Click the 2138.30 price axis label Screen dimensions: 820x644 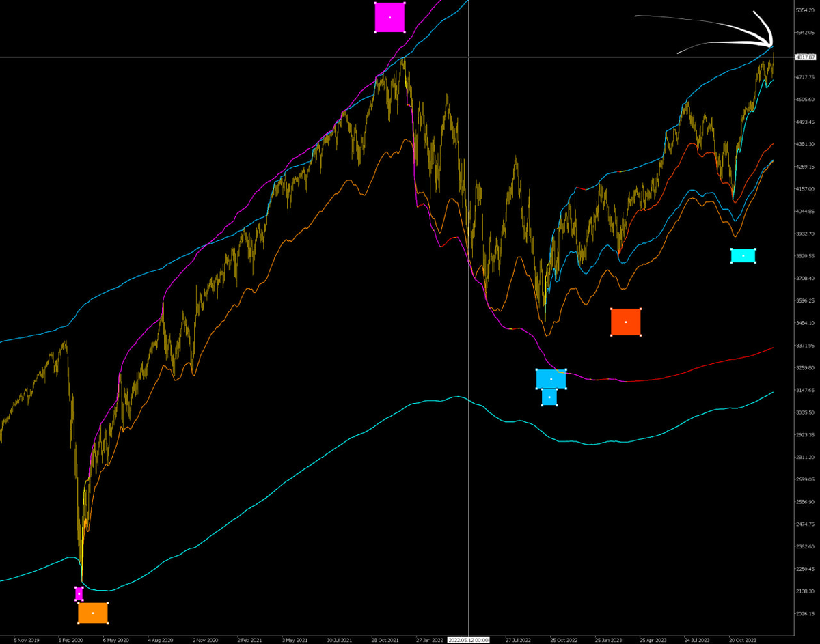click(x=806, y=591)
